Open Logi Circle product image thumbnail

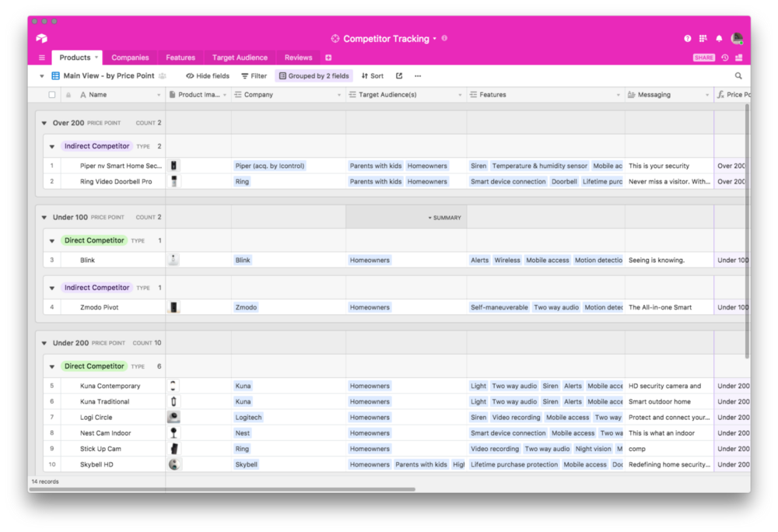173,417
